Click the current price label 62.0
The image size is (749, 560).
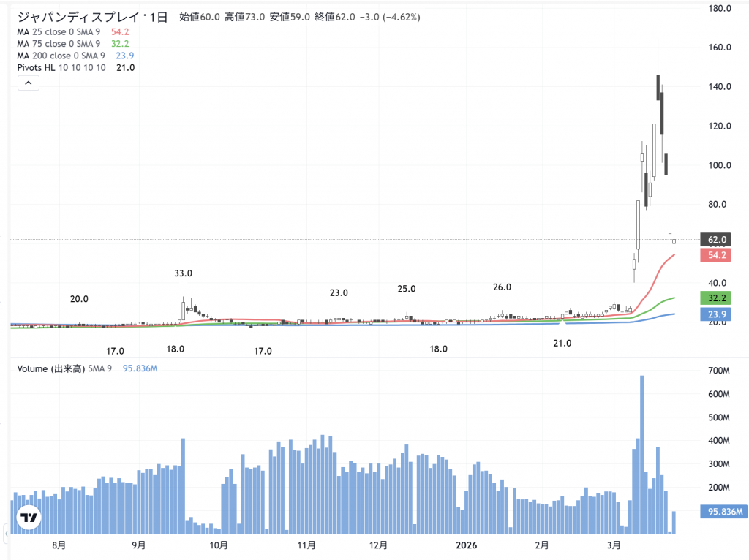point(716,239)
